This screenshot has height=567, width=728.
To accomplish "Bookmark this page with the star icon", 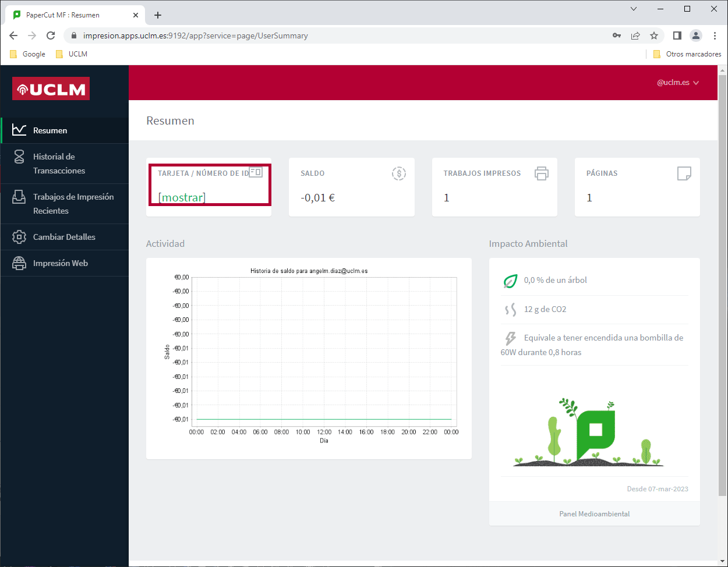I will point(654,36).
